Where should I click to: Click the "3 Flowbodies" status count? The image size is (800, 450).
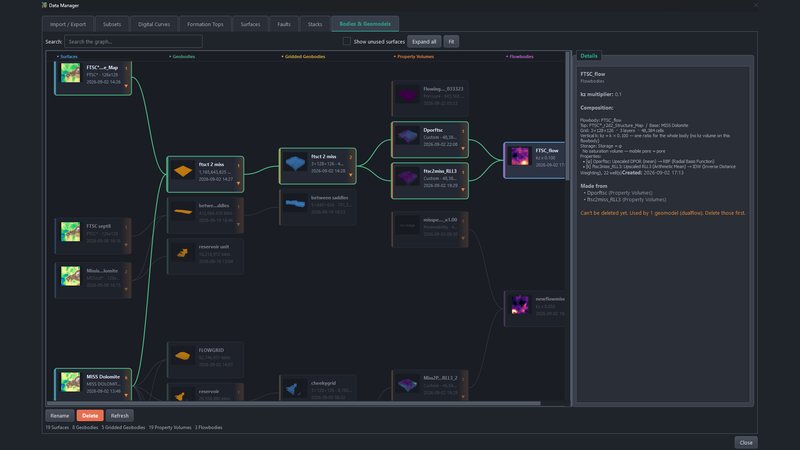(x=209, y=428)
